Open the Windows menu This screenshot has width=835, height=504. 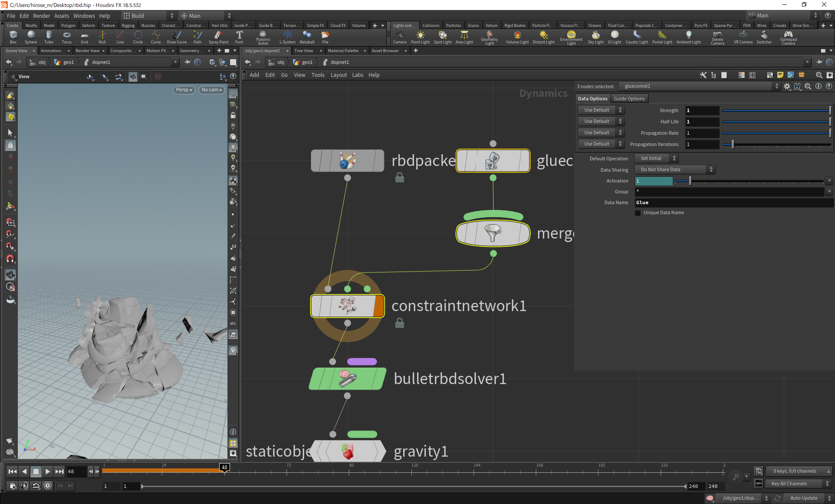84,16
